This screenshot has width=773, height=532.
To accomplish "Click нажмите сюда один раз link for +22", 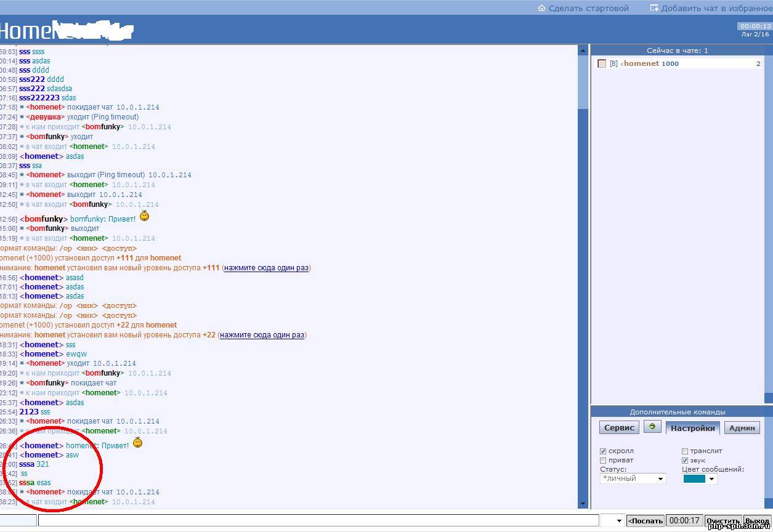I will (262, 335).
